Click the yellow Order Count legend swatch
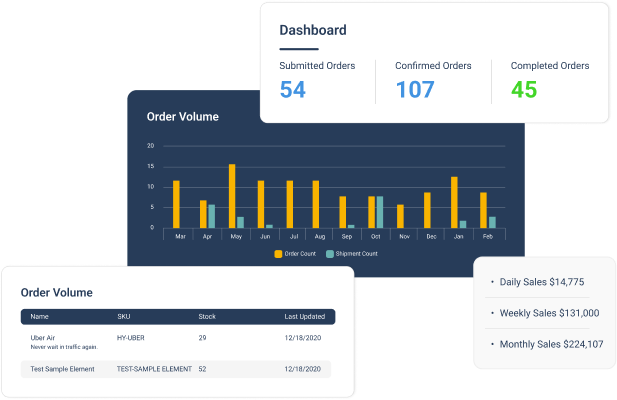This screenshot has height=400, width=617. (x=278, y=254)
